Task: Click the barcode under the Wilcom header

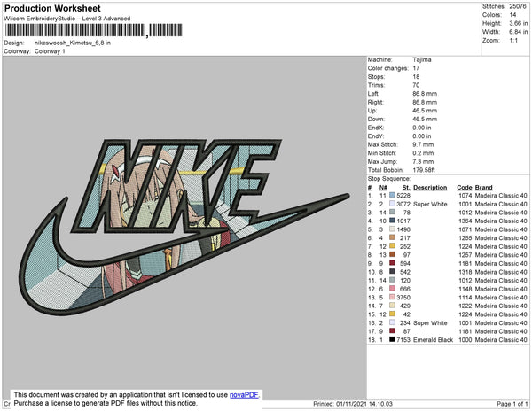Action: (x=93, y=30)
